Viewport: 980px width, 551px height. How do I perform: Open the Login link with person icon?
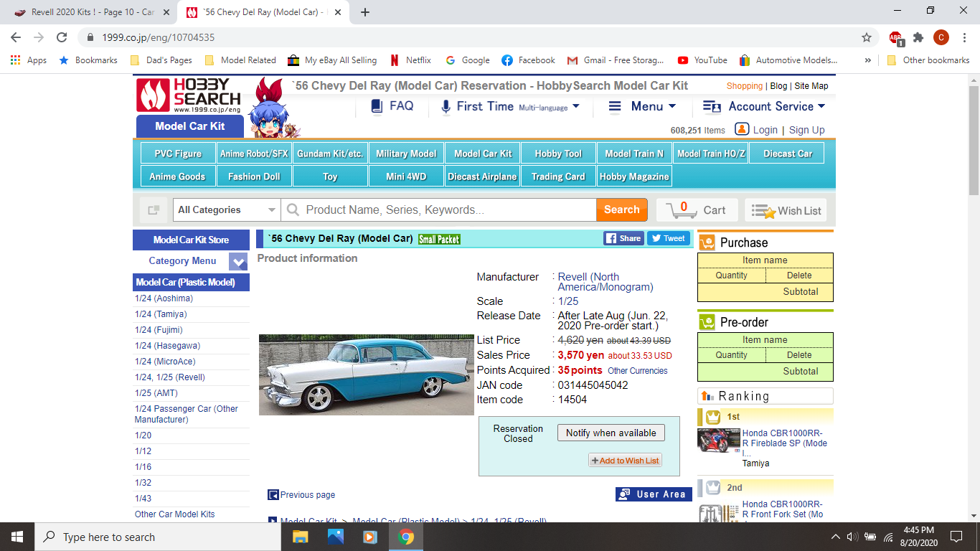(756, 130)
